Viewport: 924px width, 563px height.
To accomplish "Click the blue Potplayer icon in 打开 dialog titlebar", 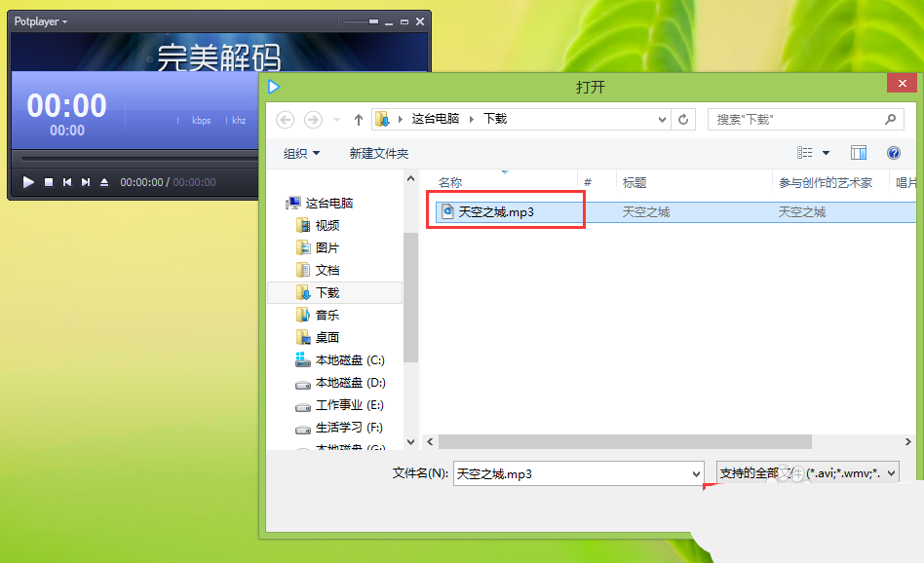I will click(x=274, y=87).
